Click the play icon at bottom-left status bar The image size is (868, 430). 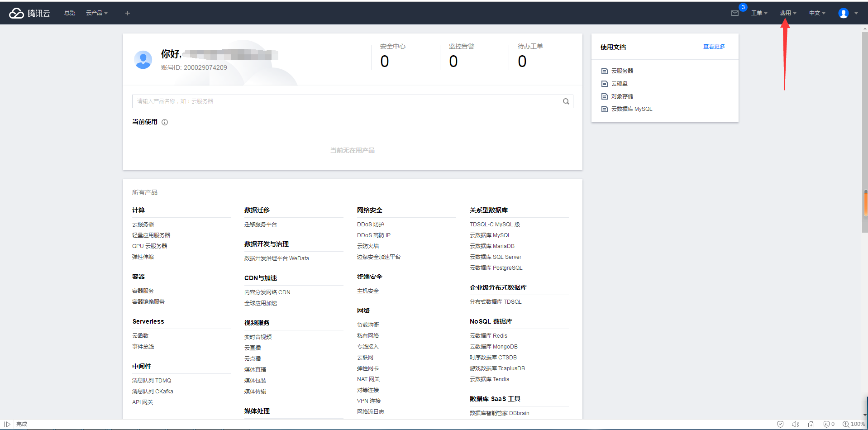(x=7, y=424)
